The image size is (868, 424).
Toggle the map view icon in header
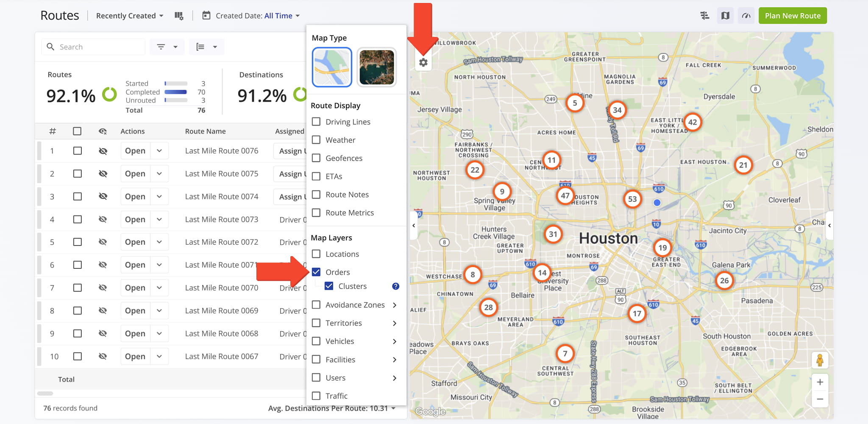[725, 16]
